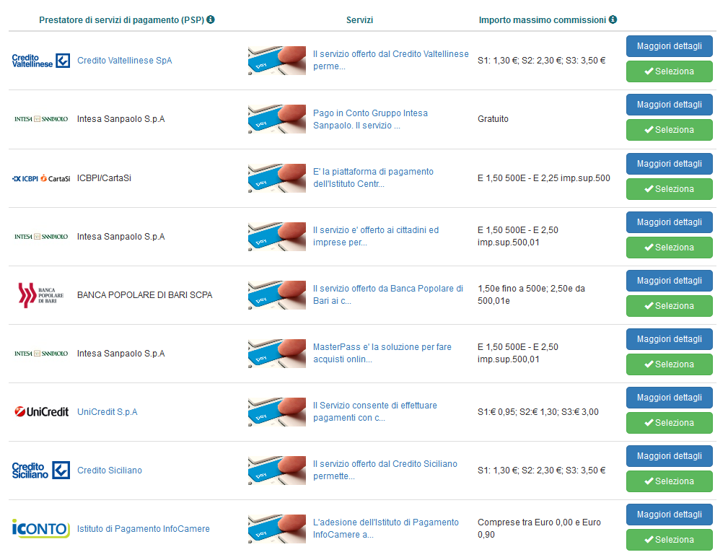
Task: Click the Intesa Sanpaolo logo in the 'offerto ai cittadini' row
Action: (41, 237)
